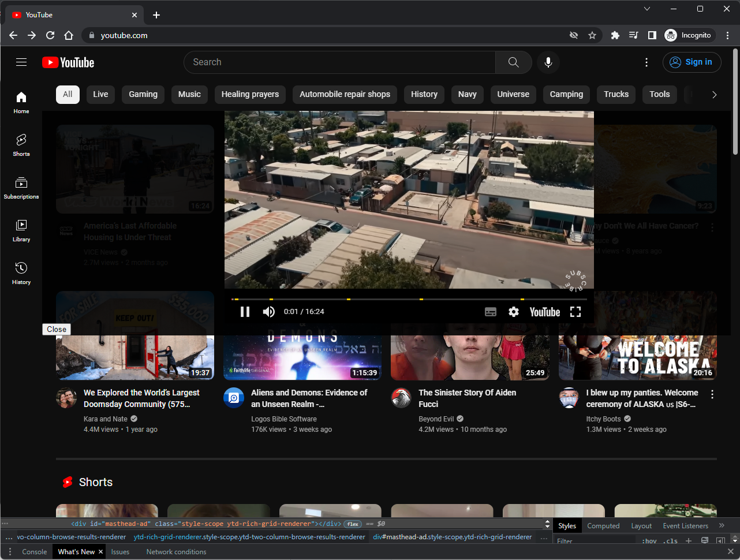Click the search magnifier button

[513, 62]
